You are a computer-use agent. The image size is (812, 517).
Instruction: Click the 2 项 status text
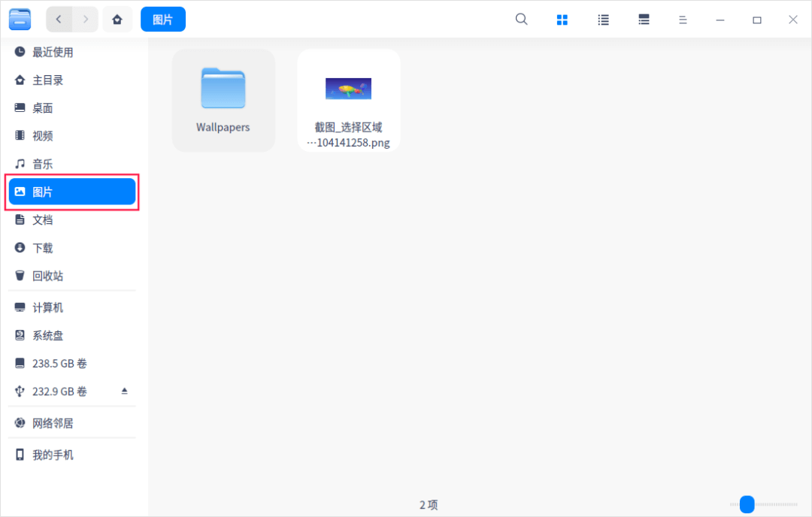pyautogui.click(x=429, y=504)
